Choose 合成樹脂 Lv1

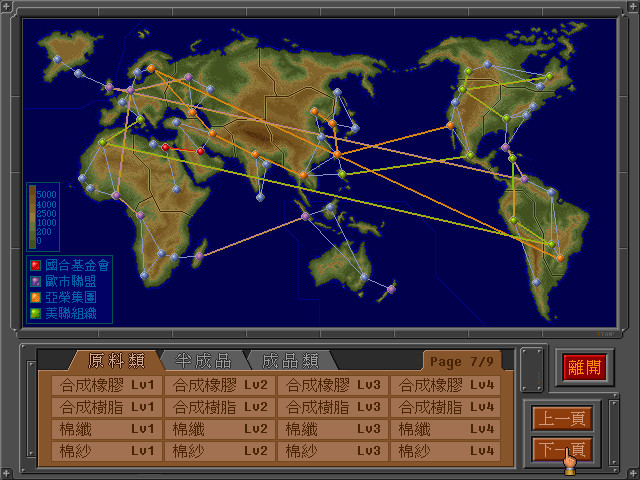(107, 407)
